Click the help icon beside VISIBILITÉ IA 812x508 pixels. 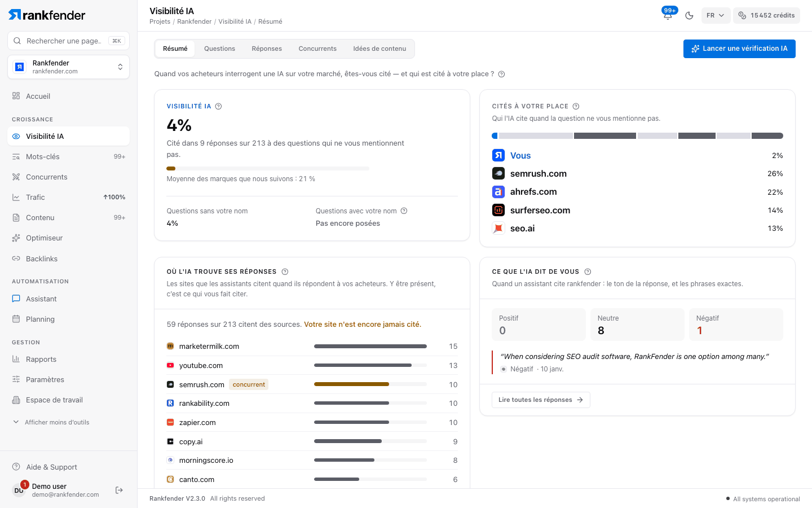219,106
